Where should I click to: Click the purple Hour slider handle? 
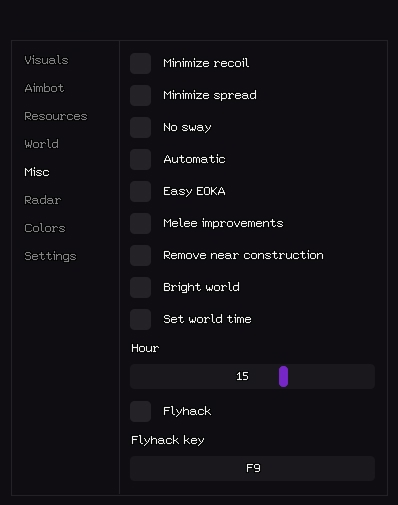pos(283,376)
